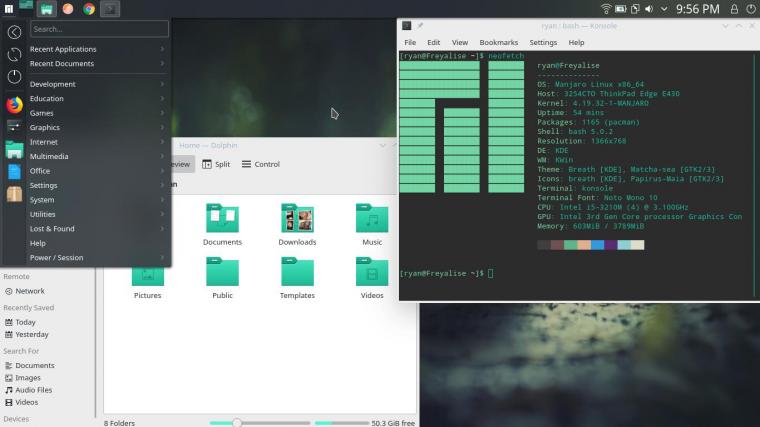The width and height of the screenshot is (760, 427).
Task: Click the launcher Search field
Action: (98, 29)
